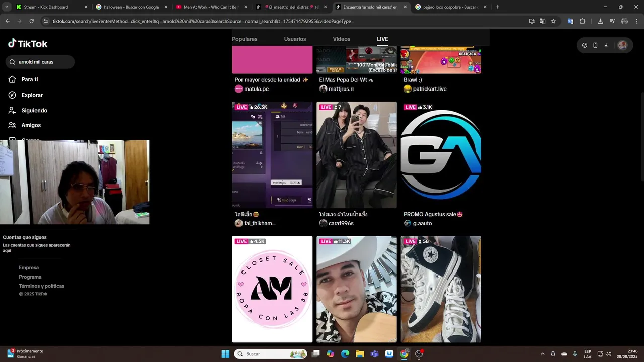Open the patrickart.live profile link

click(x=430, y=89)
